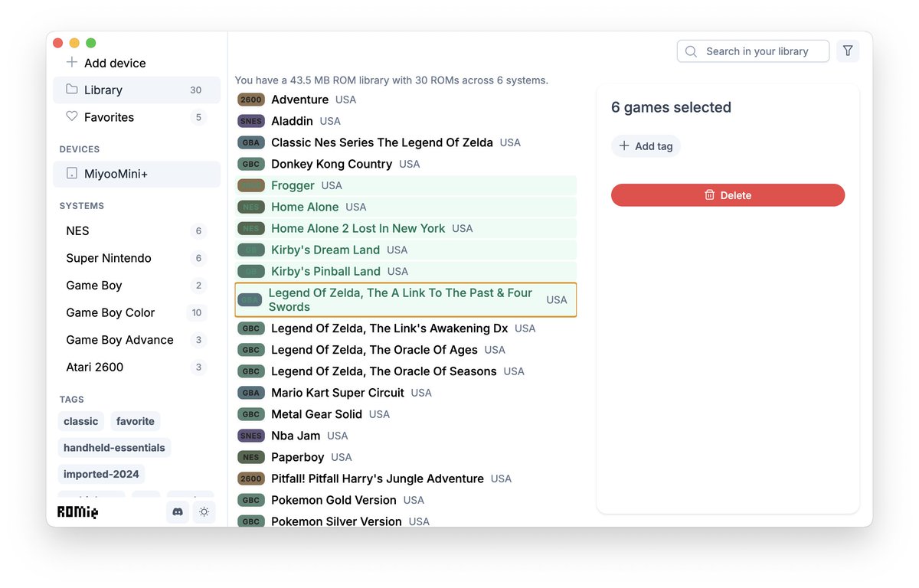Filter by Game Boy Advance system
Image resolution: width=919 pixels, height=588 pixels.
tap(136, 340)
